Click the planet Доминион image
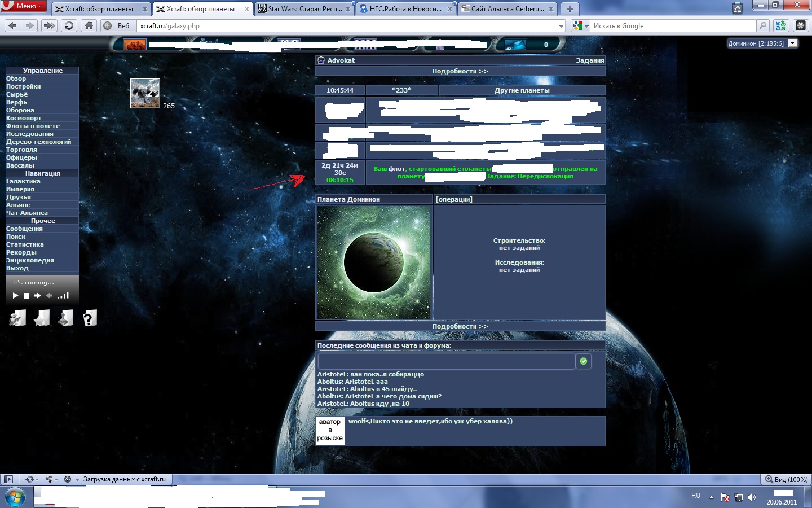The height and width of the screenshot is (508, 812). point(374,262)
